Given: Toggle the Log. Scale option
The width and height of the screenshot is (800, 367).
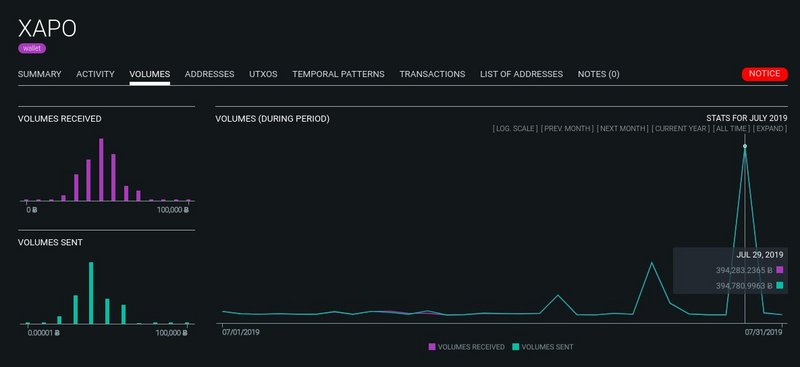Looking at the screenshot, I should 515,129.
